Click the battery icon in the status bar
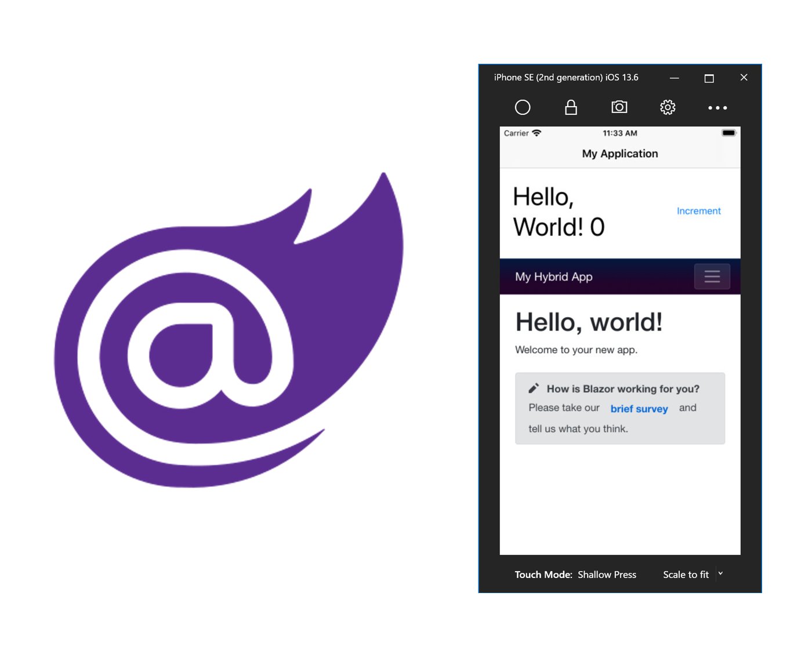Image resolution: width=812 pixels, height=658 pixels. 728,133
